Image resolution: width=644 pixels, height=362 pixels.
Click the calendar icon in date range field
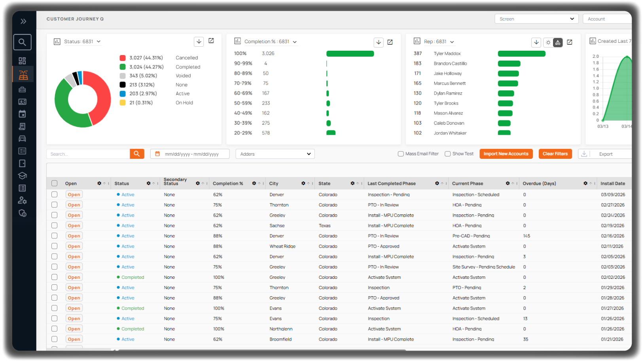(157, 154)
